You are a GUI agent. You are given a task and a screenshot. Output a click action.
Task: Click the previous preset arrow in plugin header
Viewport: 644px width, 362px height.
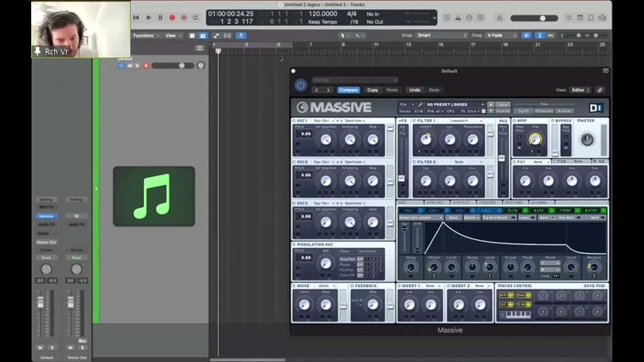[x=316, y=90]
